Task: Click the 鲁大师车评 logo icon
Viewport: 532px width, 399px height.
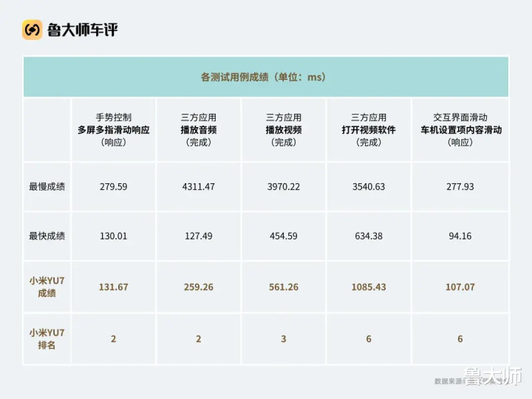Action: (33, 30)
